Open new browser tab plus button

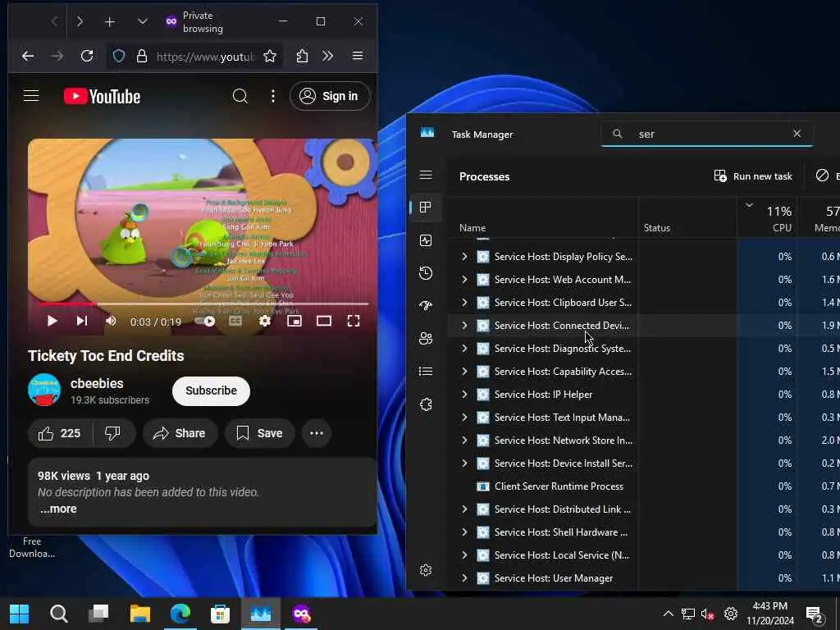pyautogui.click(x=110, y=22)
